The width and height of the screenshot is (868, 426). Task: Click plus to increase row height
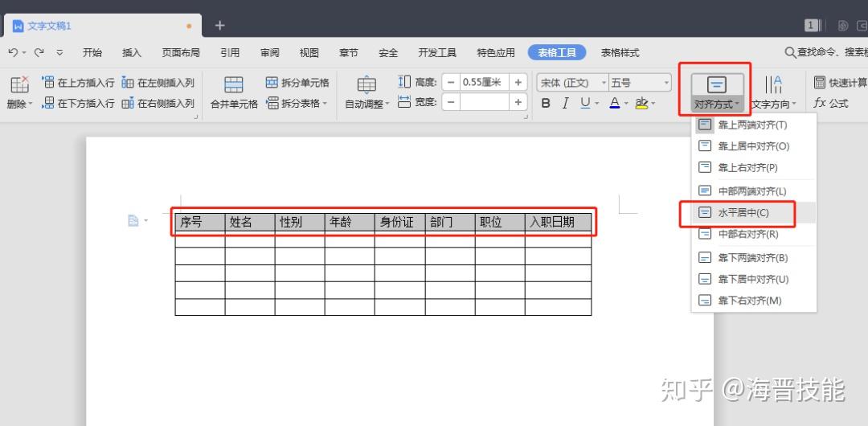coord(518,83)
